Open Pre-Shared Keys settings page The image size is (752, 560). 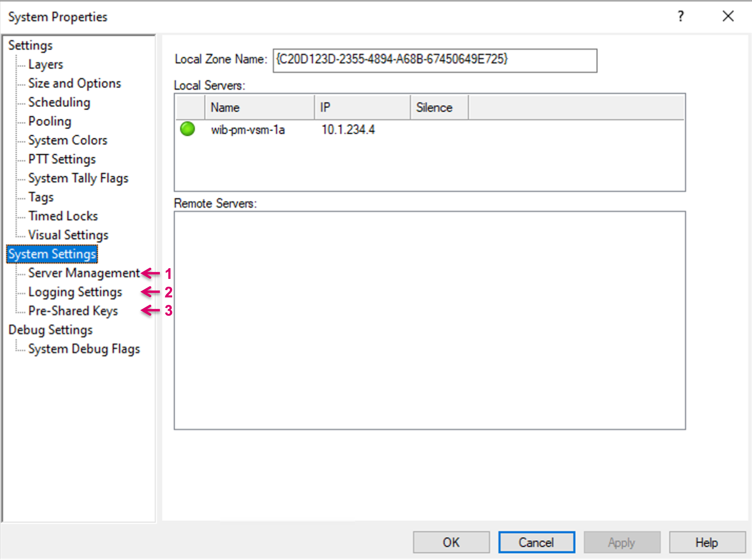tap(73, 311)
